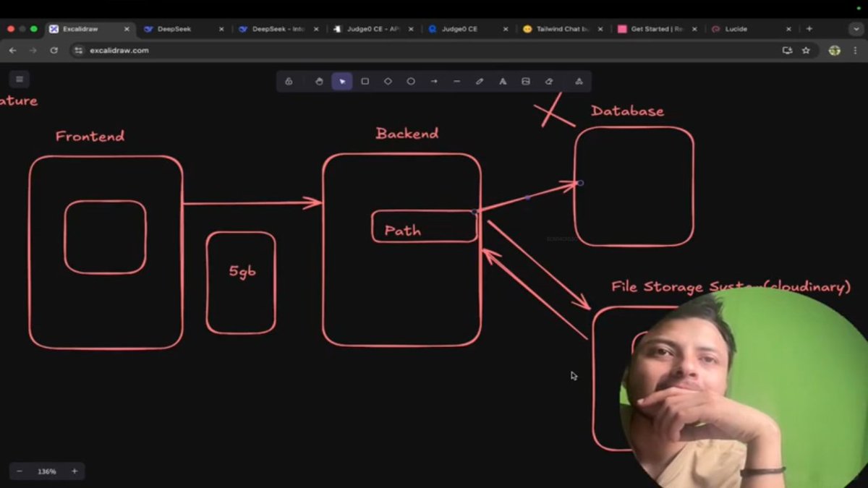Open the tab search dropdown
The width and height of the screenshot is (868, 488).
856,29
